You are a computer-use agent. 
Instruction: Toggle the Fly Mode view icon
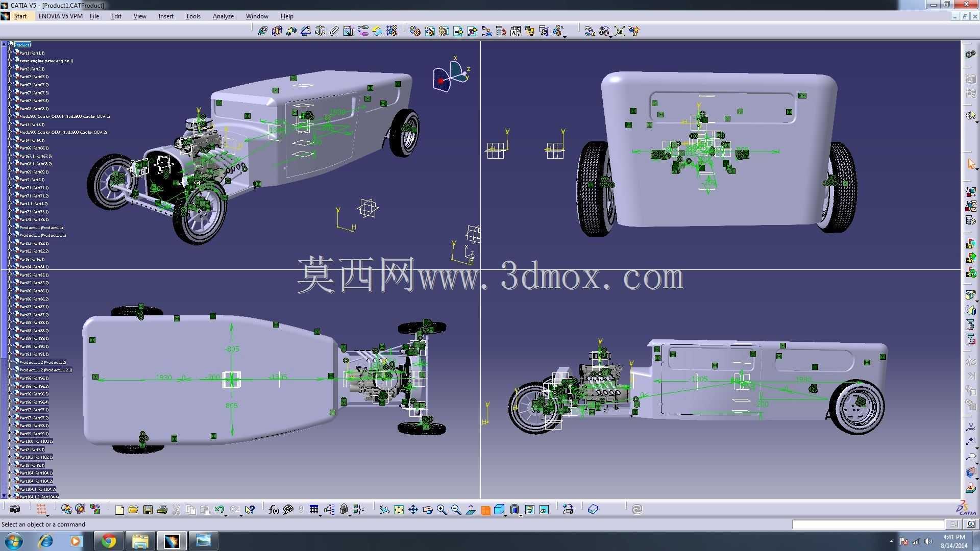tap(384, 509)
